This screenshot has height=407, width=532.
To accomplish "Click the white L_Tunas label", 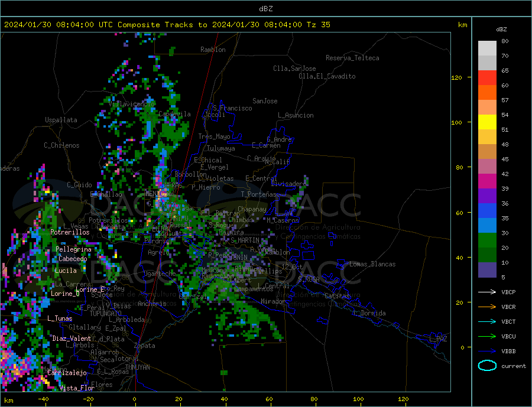I will [60, 318].
